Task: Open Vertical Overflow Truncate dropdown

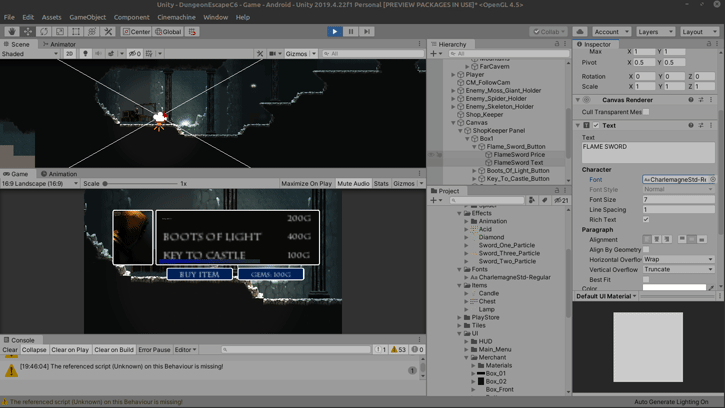Action: [x=678, y=269]
